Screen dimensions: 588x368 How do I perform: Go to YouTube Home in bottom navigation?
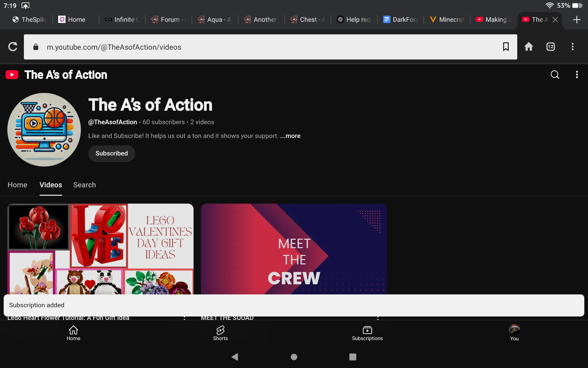pos(73,333)
